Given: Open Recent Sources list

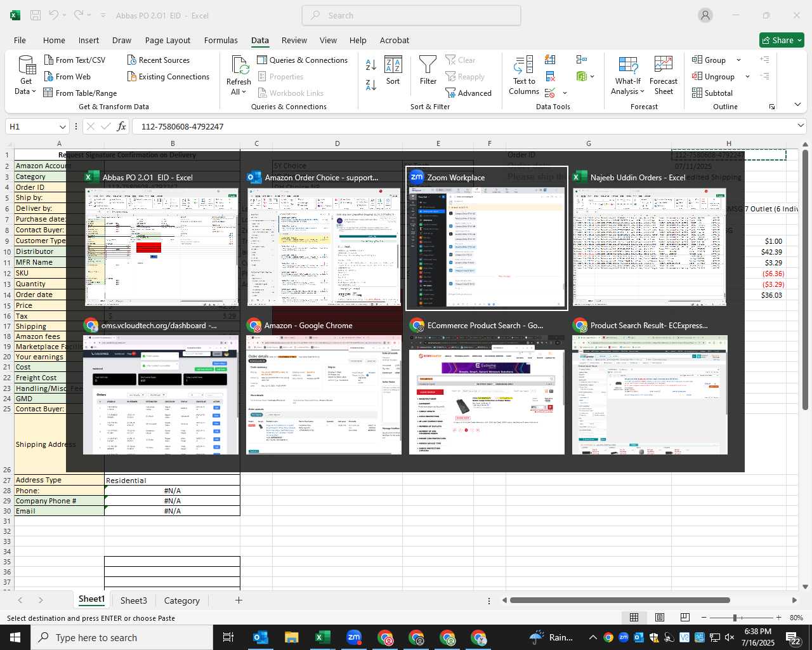Looking at the screenshot, I should tap(159, 60).
